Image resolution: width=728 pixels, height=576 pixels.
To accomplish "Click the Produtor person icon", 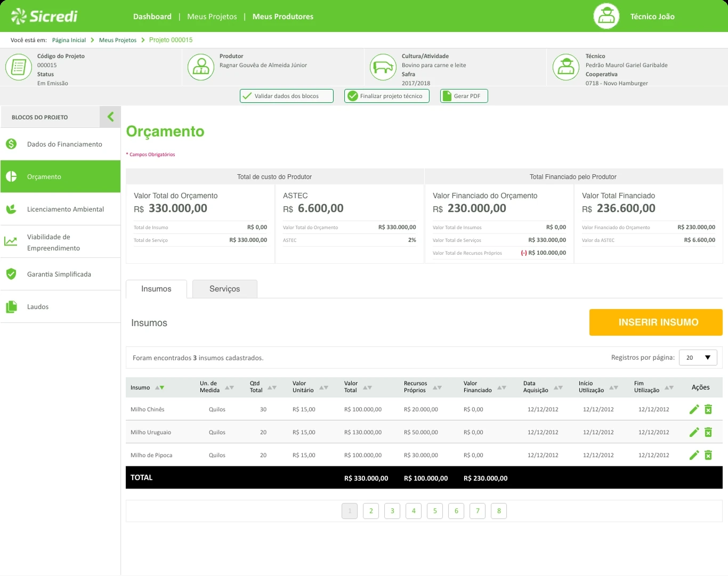I will click(x=201, y=67).
